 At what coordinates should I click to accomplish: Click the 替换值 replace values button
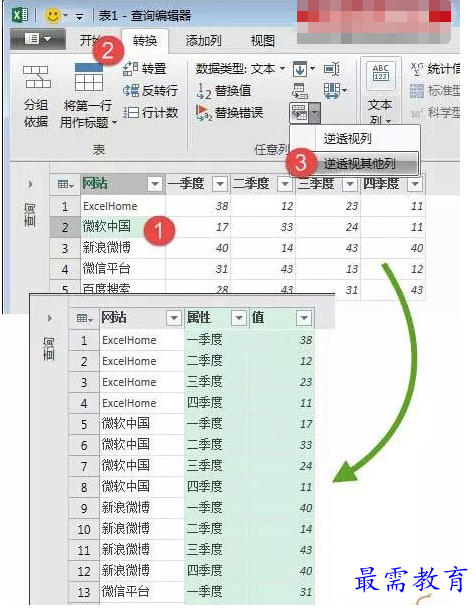point(223,91)
